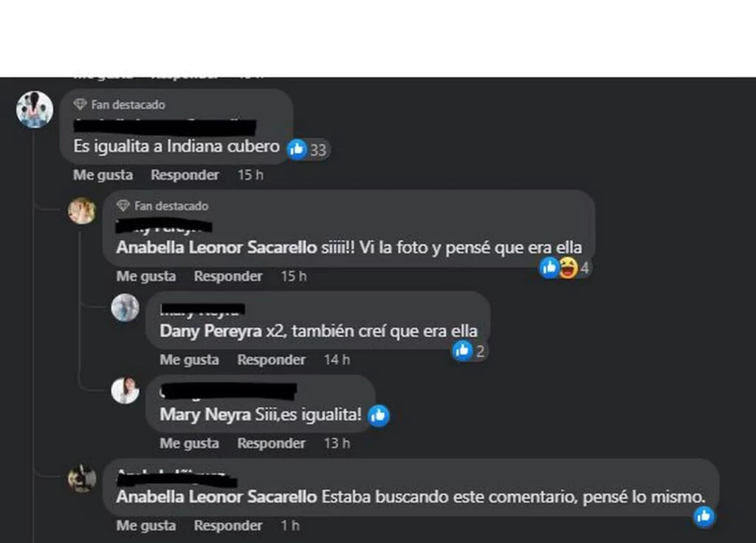756x543 pixels.
Task: Open the tagged name Mary Neyra
Action: tap(205, 414)
